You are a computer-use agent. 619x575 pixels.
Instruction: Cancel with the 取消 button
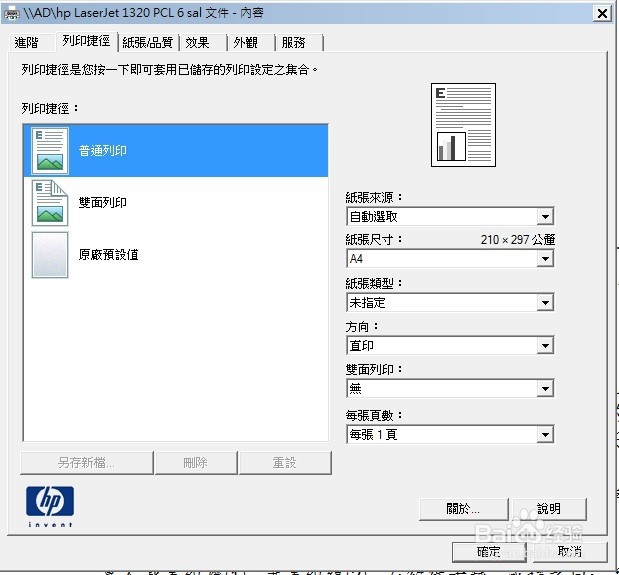click(570, 552)
